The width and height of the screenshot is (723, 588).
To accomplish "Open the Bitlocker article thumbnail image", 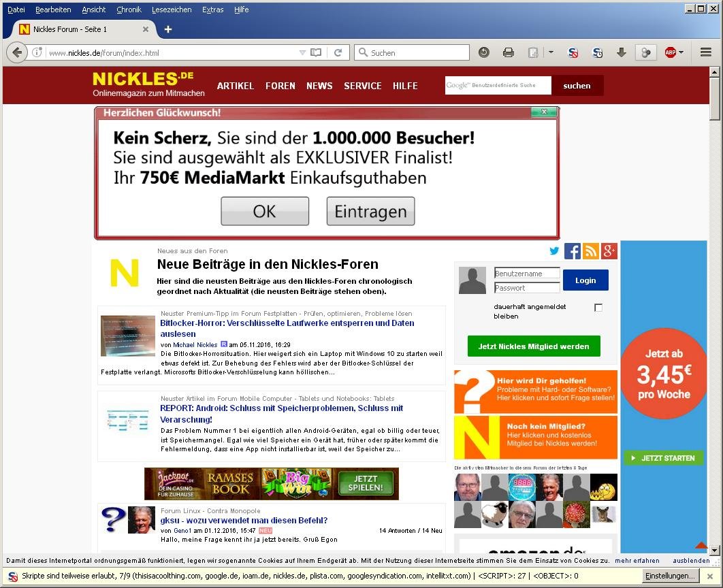I will pos(128,336).
